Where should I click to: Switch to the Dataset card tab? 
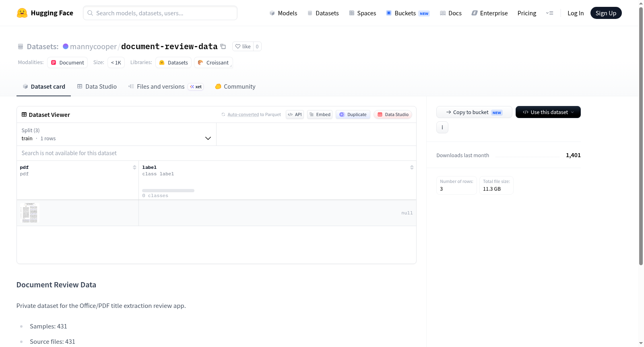click(x=43, y=87)
